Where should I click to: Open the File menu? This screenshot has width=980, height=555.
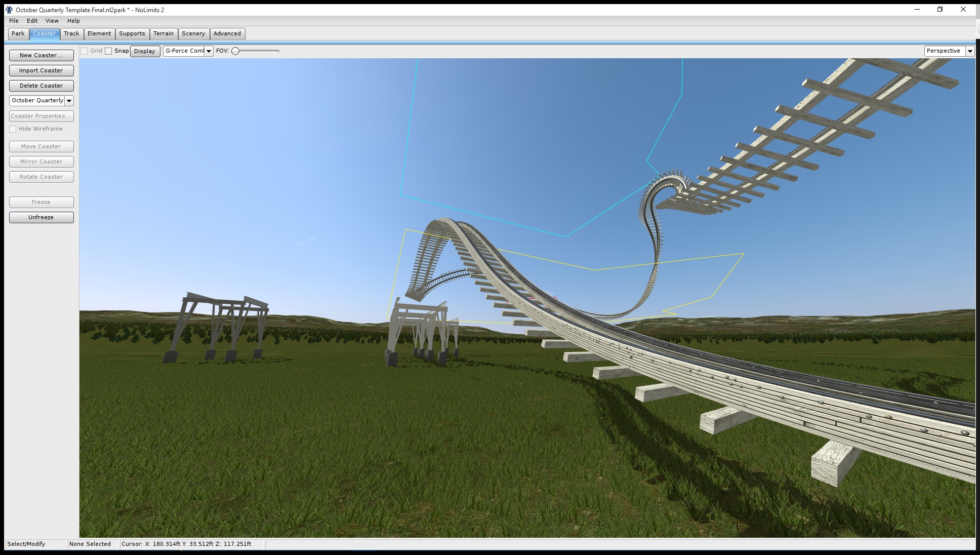pos(14,21)
